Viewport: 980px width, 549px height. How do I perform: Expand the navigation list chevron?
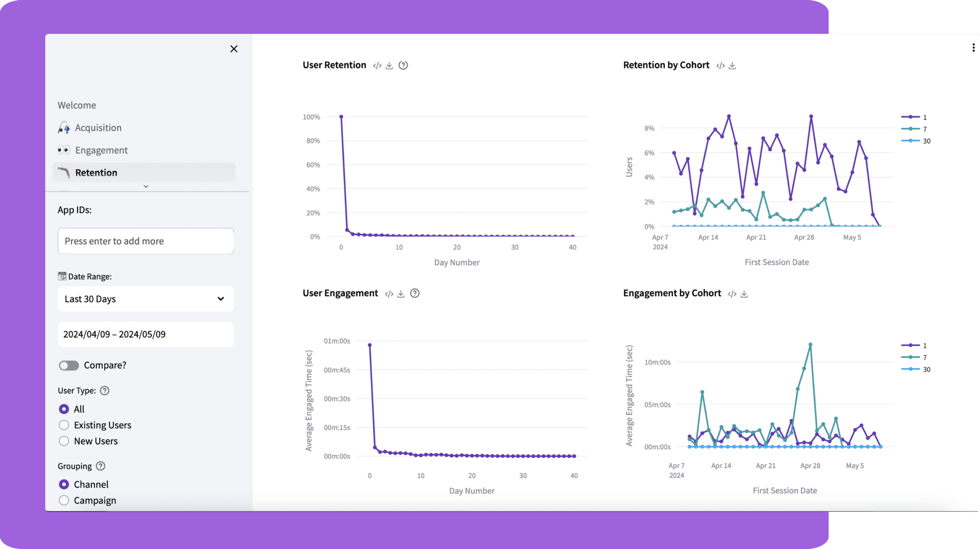pyautogui.click(x=146, y=187)
